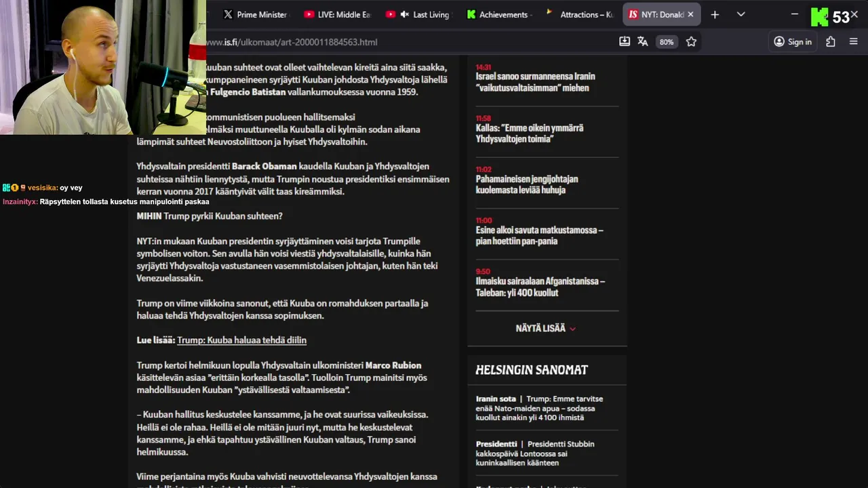Click the chevron beside NÄYTÄ LISÄÄ

pyautogui.click(x=573, y=329)
